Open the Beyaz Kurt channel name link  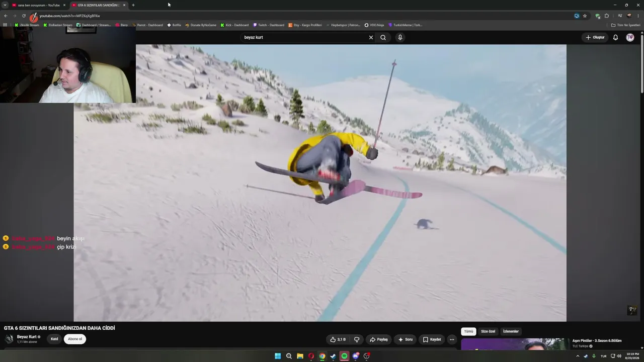click(x=27, y=337)
